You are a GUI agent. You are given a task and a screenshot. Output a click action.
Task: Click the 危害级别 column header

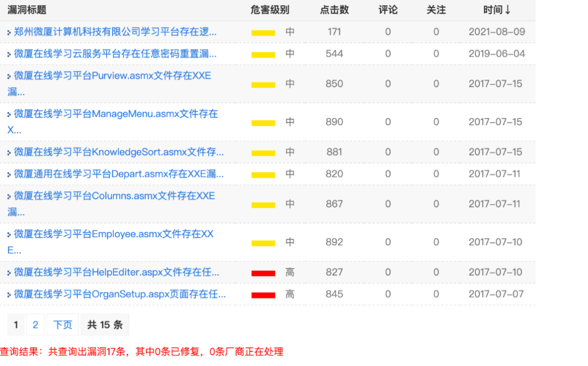point(270,9)
